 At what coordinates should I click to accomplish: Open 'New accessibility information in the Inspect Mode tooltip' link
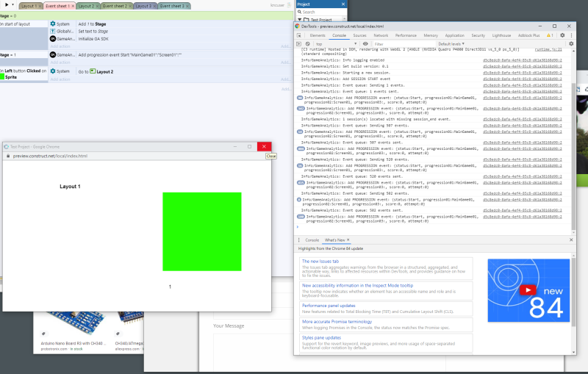357,286
